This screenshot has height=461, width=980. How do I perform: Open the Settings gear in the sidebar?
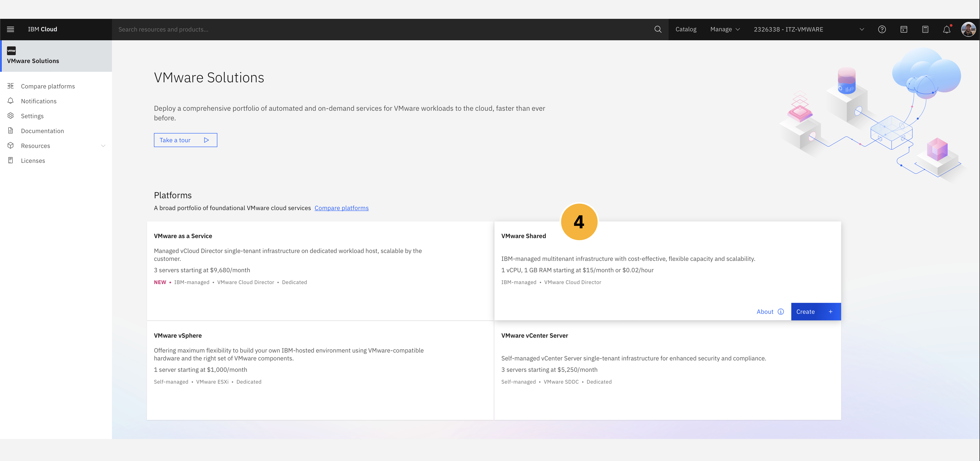[x=11, y=116]
